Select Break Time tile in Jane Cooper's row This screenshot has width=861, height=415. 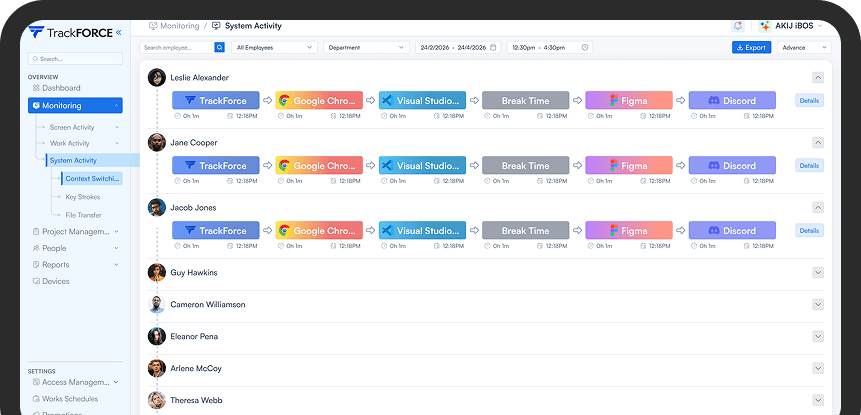(x=525, y=165)
